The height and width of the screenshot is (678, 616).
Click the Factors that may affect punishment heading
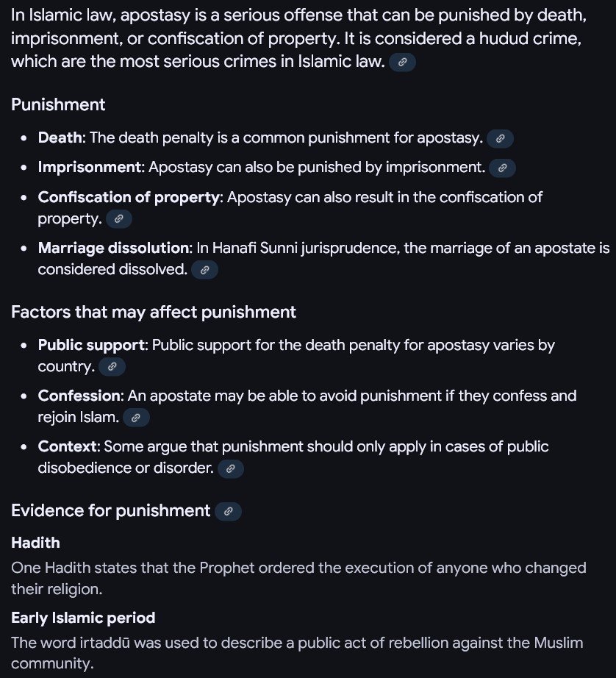coord(154,312)
